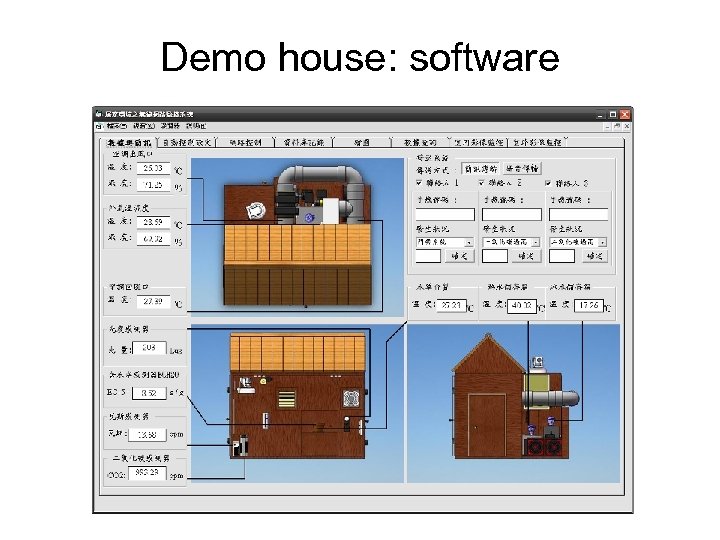
Task: Click the 23.59 °C outdoor temperature value
Action: click(x=153, y=222)
